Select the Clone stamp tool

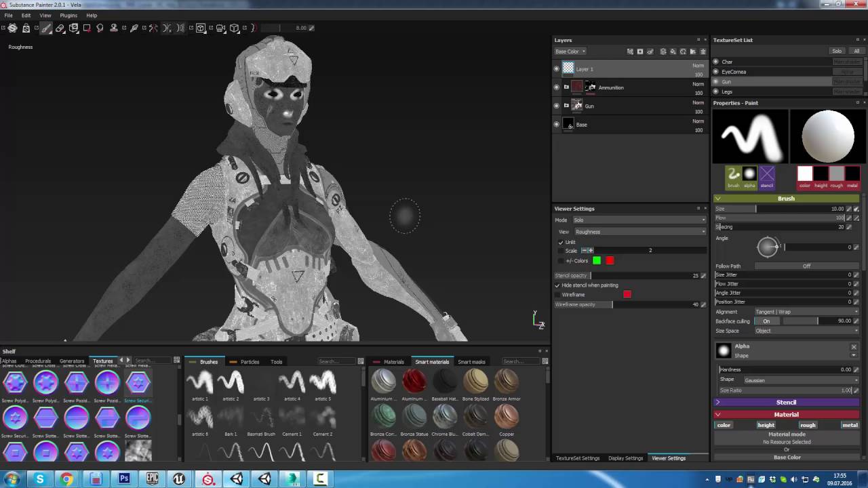[x=114, y=28]
